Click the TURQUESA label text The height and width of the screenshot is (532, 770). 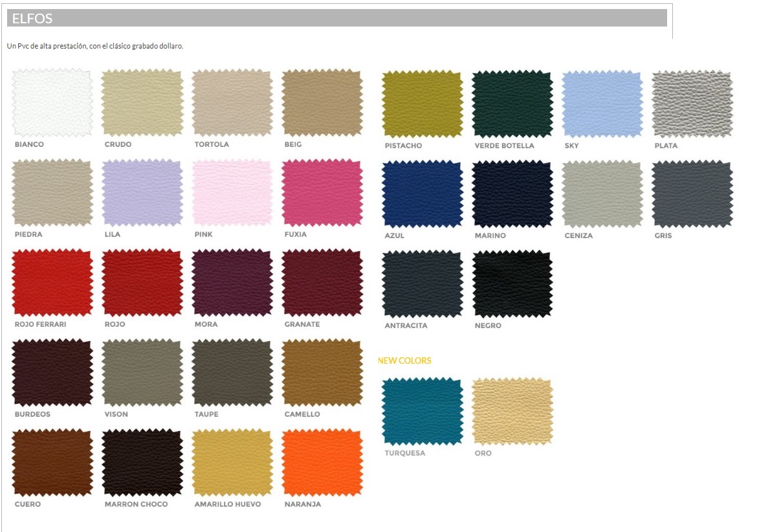pyautogui.click(x=405, y=453)
